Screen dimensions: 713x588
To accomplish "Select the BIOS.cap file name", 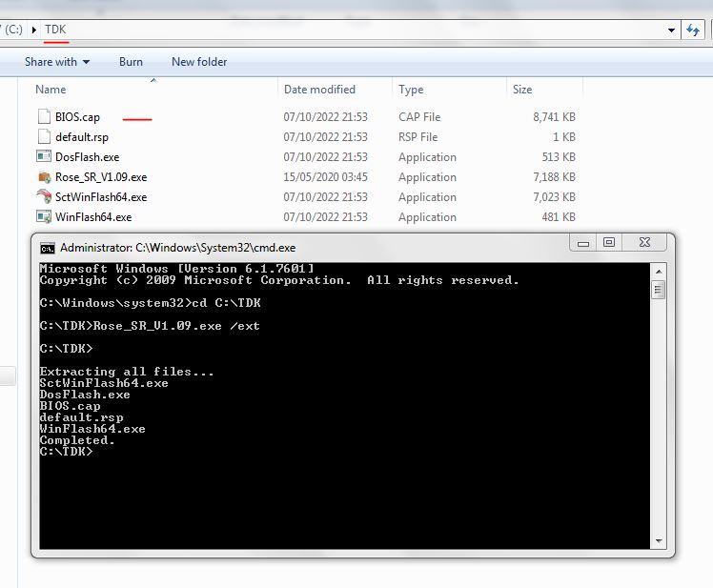I will (x=77, y=117).
